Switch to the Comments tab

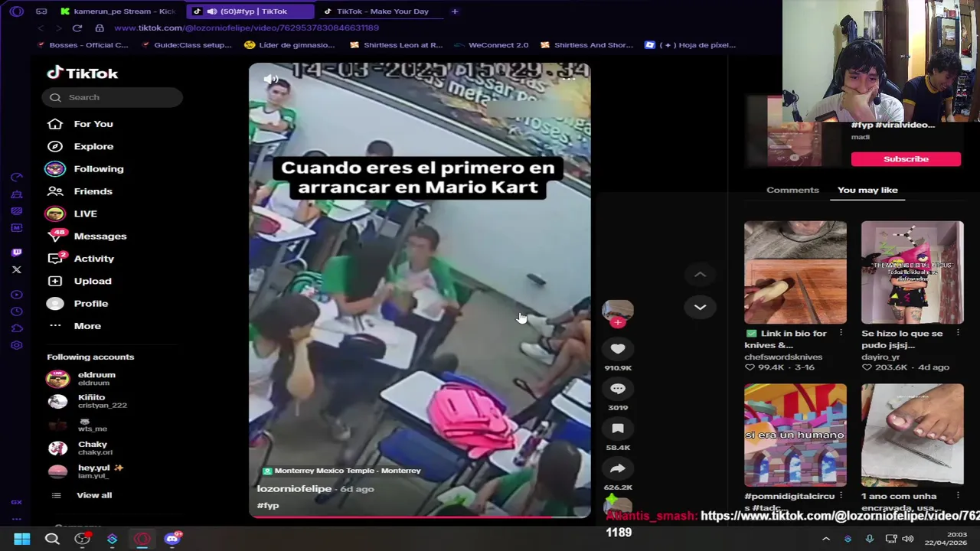[x=792, y=190]
